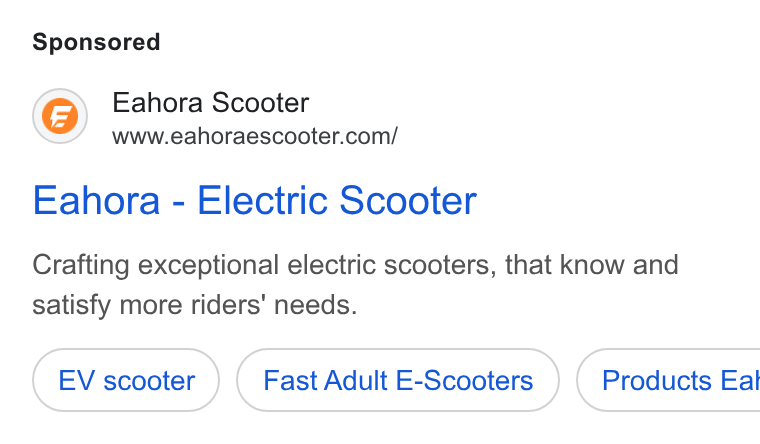This screenshot has width=760, height=444.
Task: Click the word Electric in the ad title
Action: click(x=262, y=201)
